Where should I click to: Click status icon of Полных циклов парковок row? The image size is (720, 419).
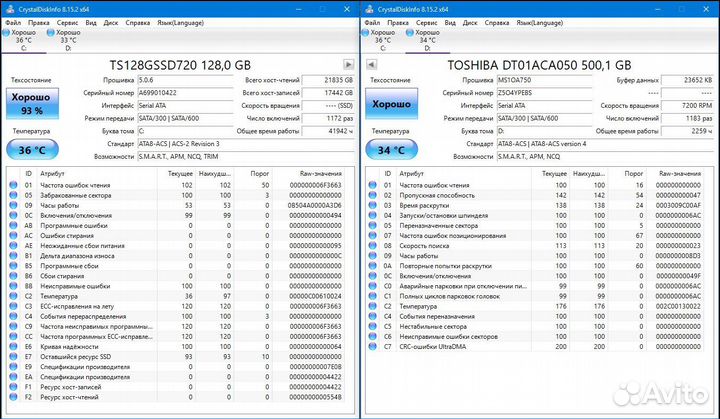(372, 296)
